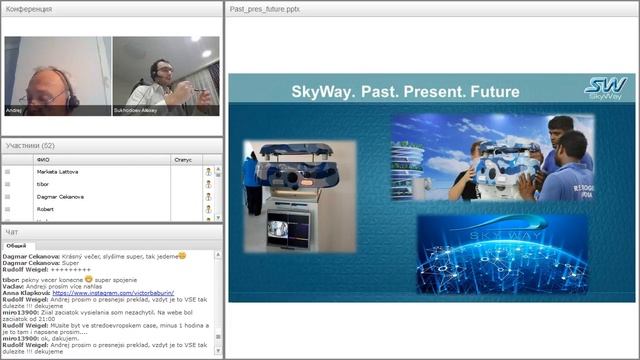Screen dimensions: 640x360
Task: Click the chat scroll-up arrow
Action: 218,254
